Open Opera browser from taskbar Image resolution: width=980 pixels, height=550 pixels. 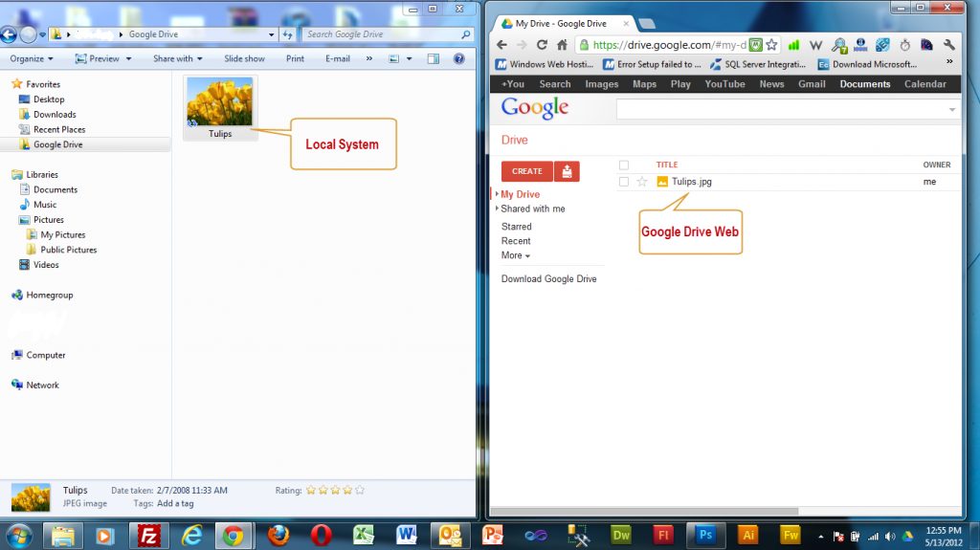pos(322,536)
